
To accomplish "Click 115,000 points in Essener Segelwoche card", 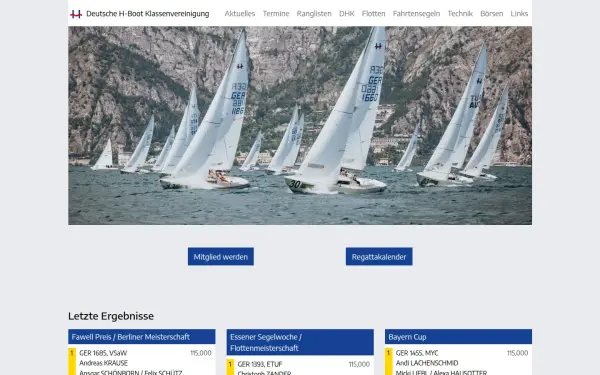I will coord(359,364).
